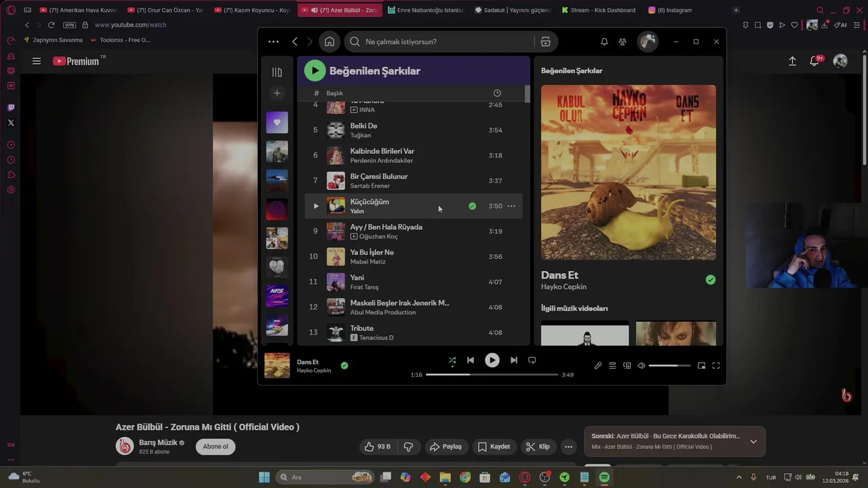The image size is (868, 488).
Task: Like the Azer Bülbül video
Action: [x=378, y=447]
